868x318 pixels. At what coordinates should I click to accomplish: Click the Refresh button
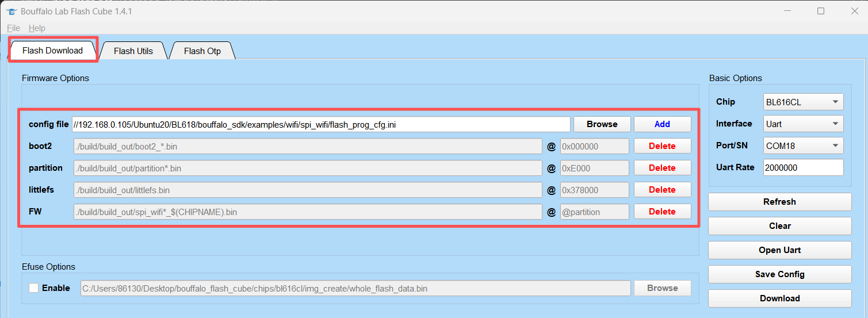[780, 202]
